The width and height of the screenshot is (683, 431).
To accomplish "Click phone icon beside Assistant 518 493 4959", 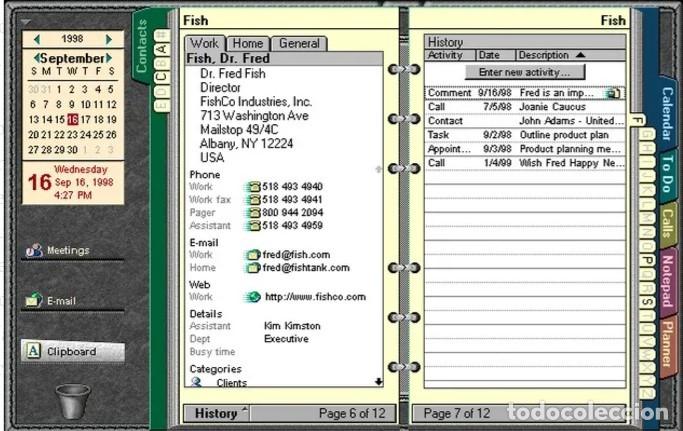I will (x=253, y=226).
